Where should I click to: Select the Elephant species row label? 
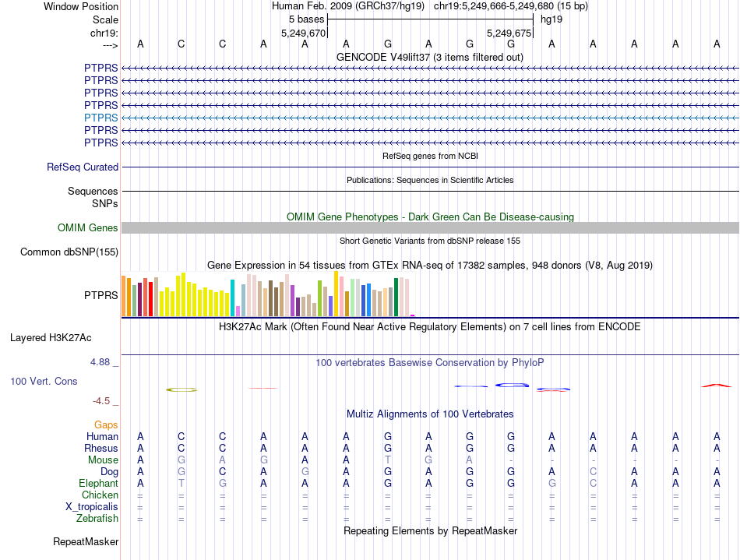98,484
